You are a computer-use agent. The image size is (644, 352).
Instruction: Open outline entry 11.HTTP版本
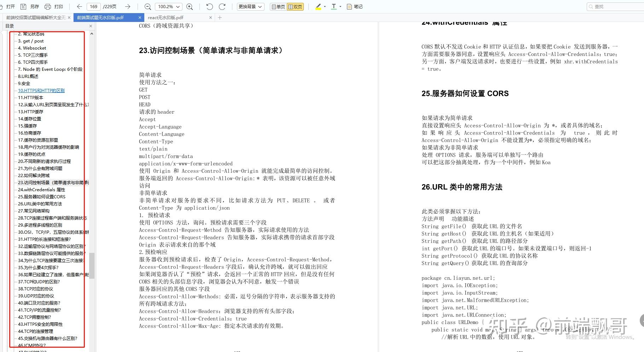pos(30,98)
